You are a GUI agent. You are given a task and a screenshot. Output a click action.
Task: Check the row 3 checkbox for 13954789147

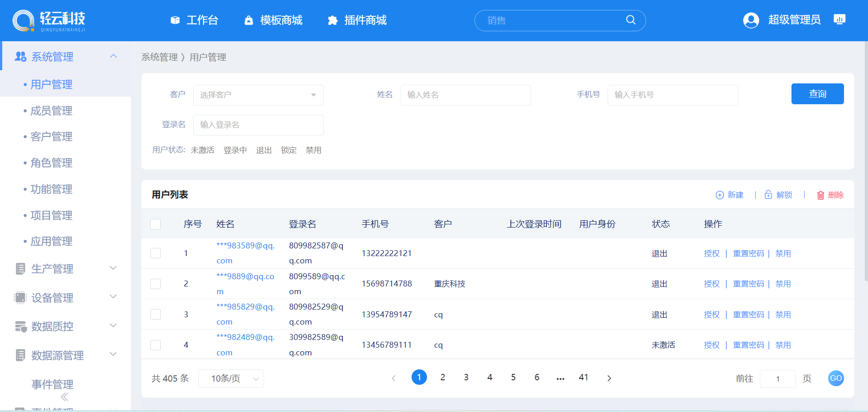pyautogui.click(x=156, y=314)
